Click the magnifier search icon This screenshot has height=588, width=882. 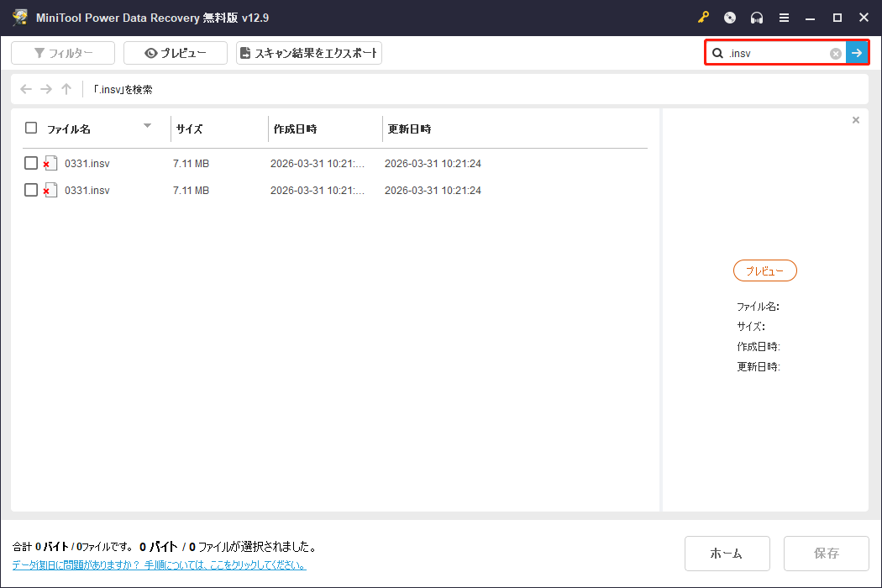(717, 54)
